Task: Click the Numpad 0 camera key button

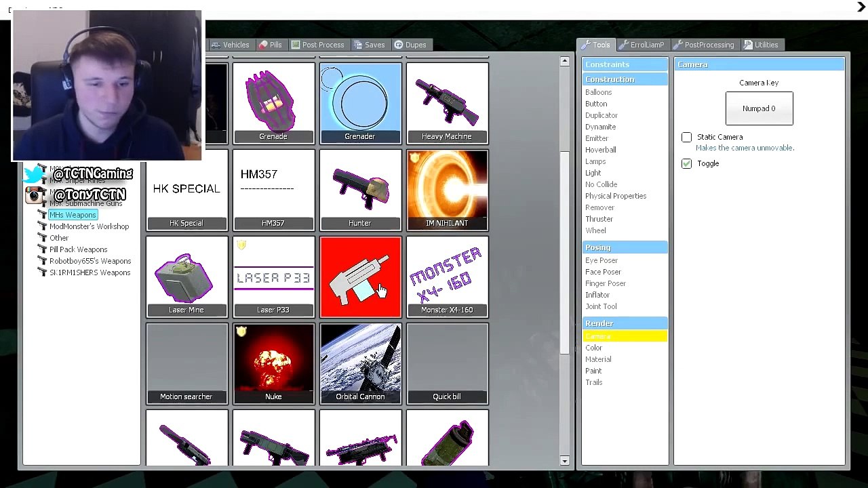Action: coord(759,108)
